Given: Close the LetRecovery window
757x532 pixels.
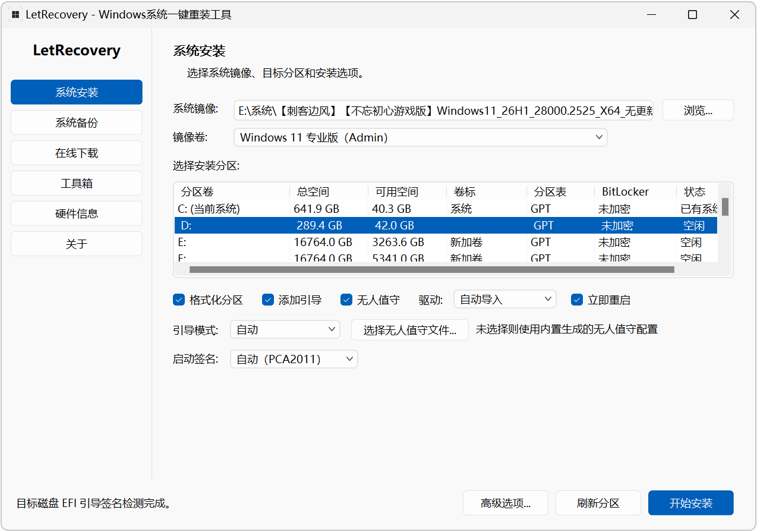Looking at the screenshot, I should (735, 15).
